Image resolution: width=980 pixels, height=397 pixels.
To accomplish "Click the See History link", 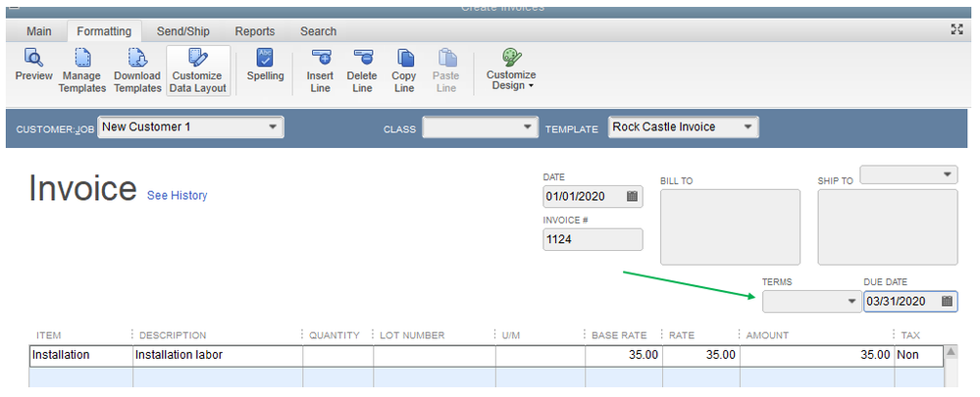I will coord(177,195).
